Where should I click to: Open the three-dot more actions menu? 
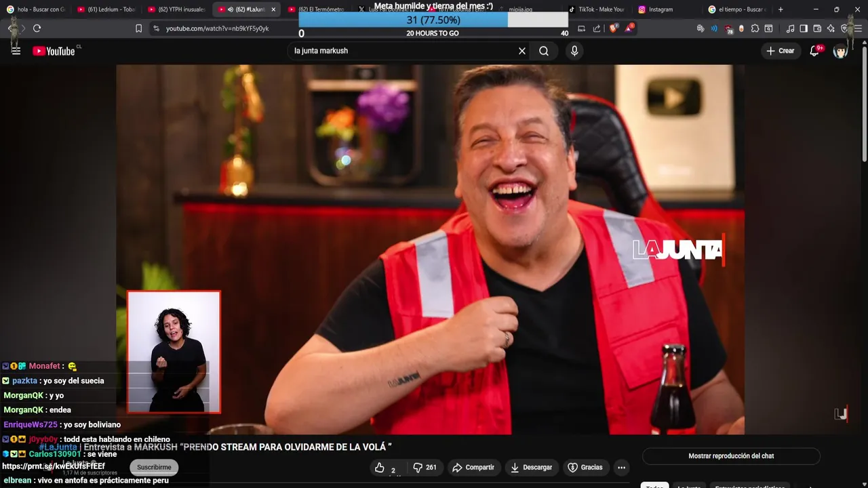pyautogui.click(x=621, y=468)
